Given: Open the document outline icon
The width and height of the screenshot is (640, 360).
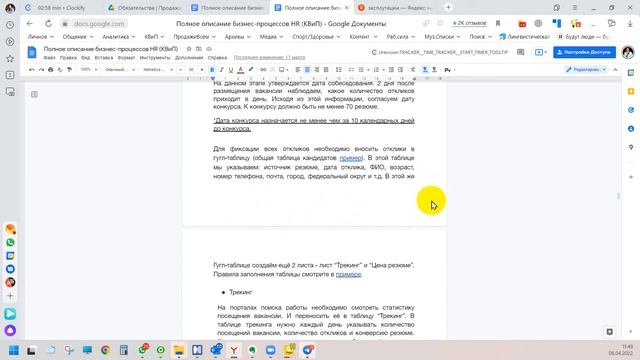Looking at the screenshot, I should pos(34,94).
